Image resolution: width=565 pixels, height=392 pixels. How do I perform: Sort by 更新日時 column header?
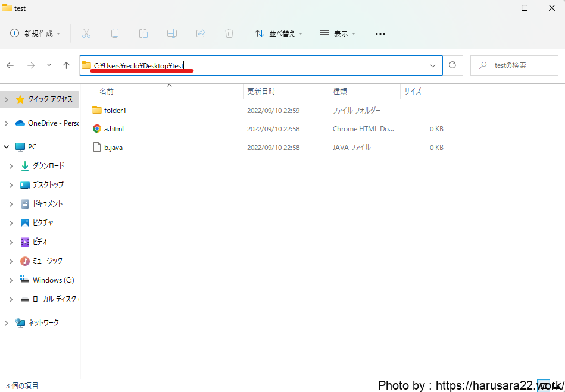[x=261, y=92]
